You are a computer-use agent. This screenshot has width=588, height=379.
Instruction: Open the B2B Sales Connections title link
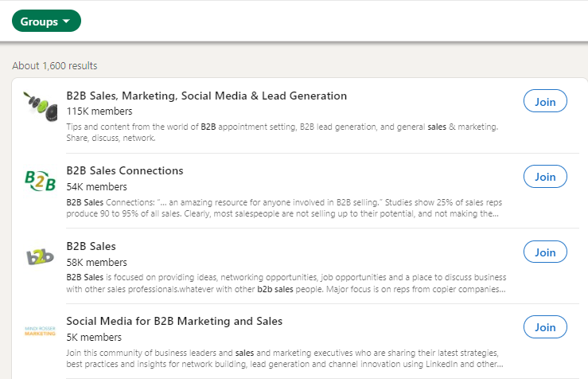(125, 170)
